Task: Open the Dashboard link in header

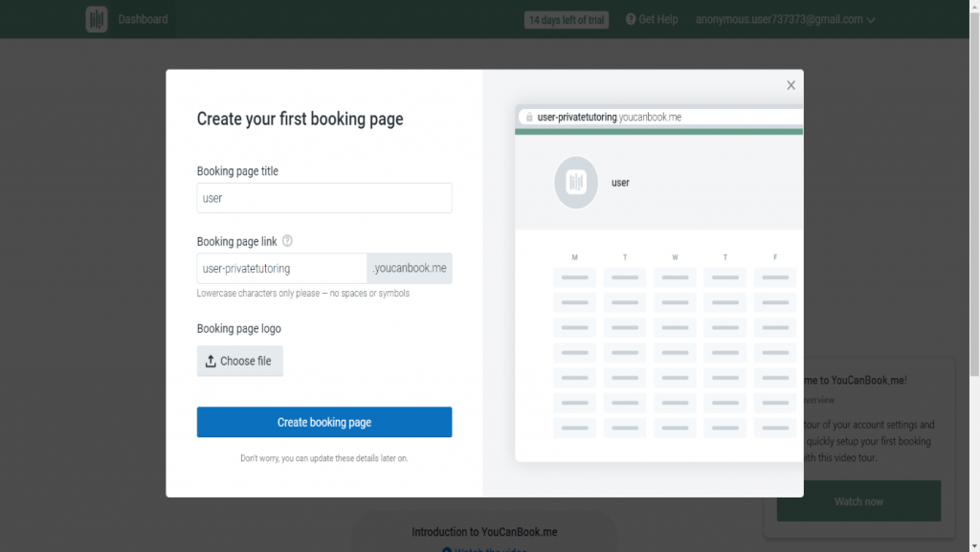Action: [x=143, y=19]
